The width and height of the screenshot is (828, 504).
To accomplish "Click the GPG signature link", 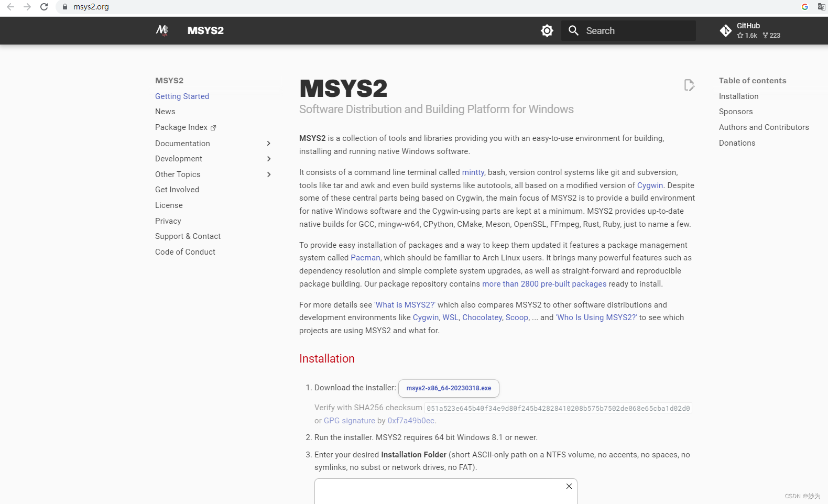I will tap(350, 421).
